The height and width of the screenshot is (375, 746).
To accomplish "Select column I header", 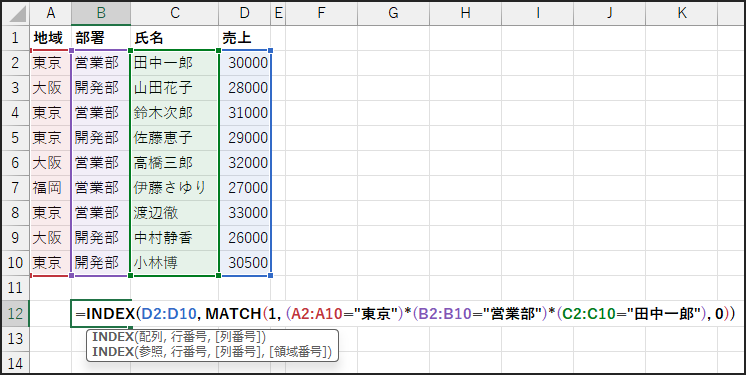I will click(x=538, y=13).
